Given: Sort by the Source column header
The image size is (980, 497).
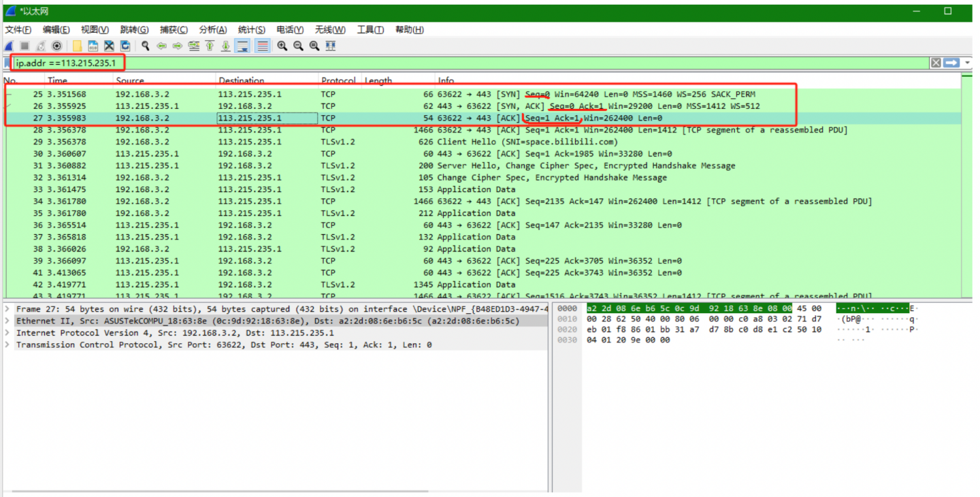Looking at the screenshot, I should [x=164, y=80].
